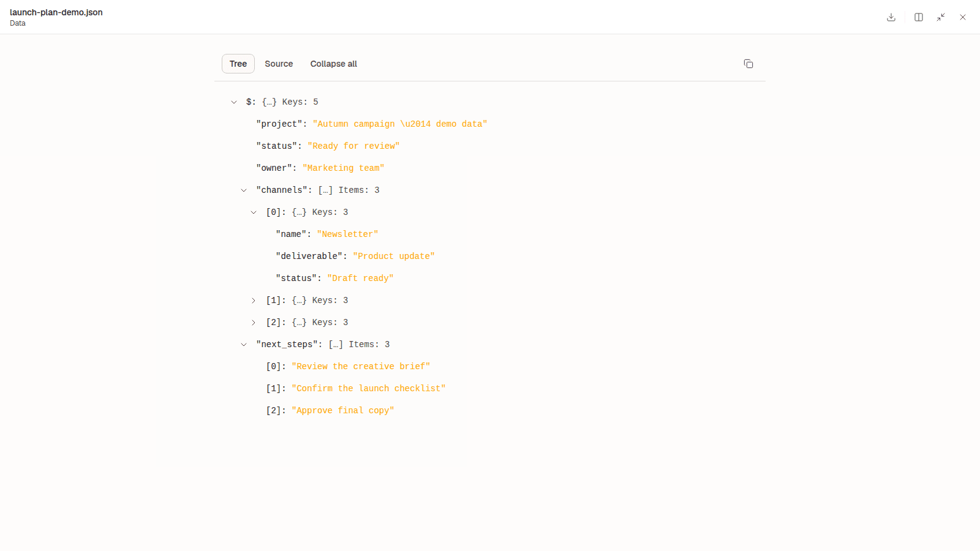Image resolution: width=980 pixels, height=551 pixels.
Task: Close the JSON viewer panel
Action: [x=963, y=17]
